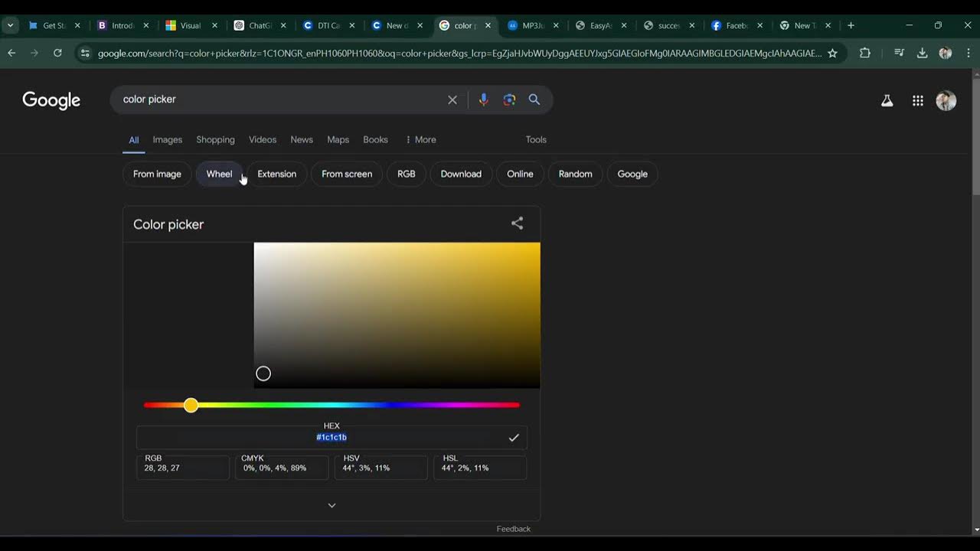Viewport: 980px width, 551px height.
Task: Choose the From screen chip
Action: (347, 174)
